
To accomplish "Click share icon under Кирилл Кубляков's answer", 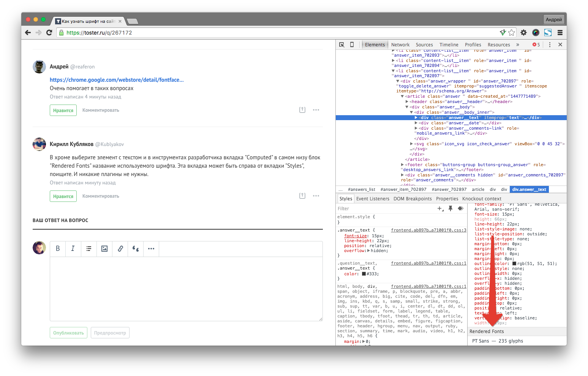I will [302, 196].
